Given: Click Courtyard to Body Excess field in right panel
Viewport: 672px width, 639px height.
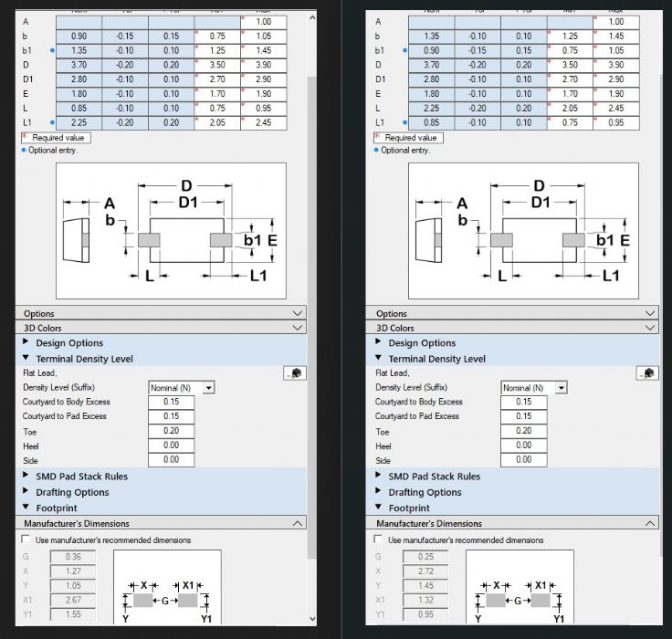Looking at the screenshot, I should 523,402.
